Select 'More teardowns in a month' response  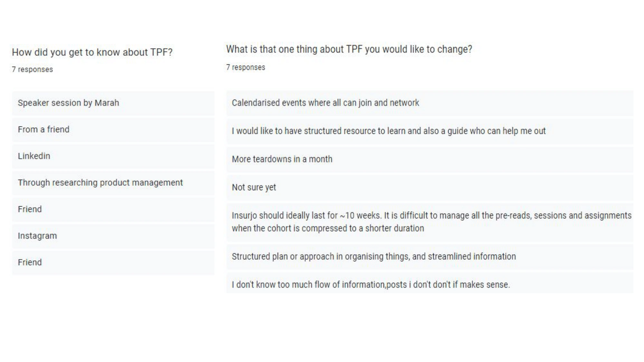coord(430,160)
